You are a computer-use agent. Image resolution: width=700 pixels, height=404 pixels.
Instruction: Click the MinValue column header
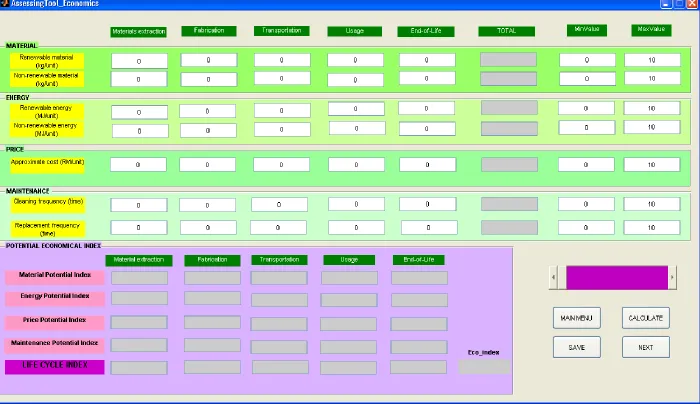587,29
